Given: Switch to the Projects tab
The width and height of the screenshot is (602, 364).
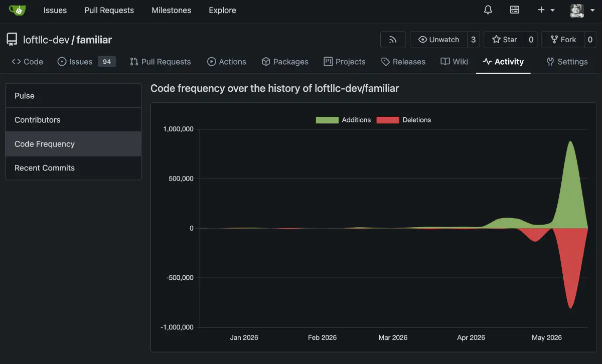Looking at the screenshot, I should 345,62.
